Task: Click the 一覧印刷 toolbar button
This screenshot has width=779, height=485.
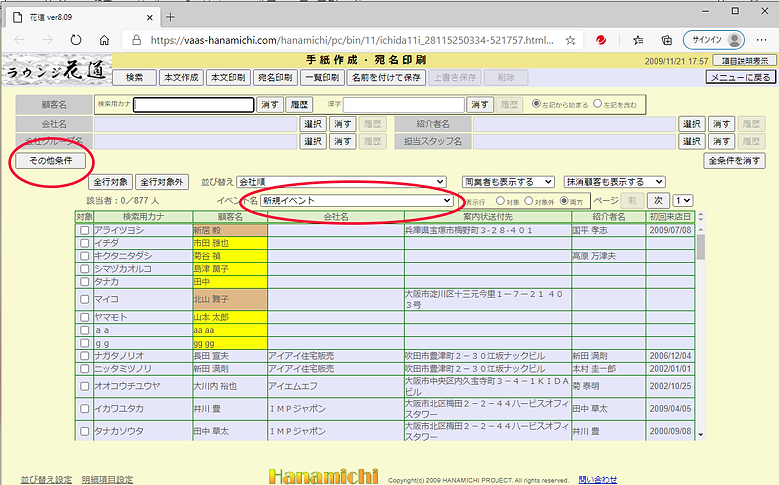Action: tap(322, 78)
